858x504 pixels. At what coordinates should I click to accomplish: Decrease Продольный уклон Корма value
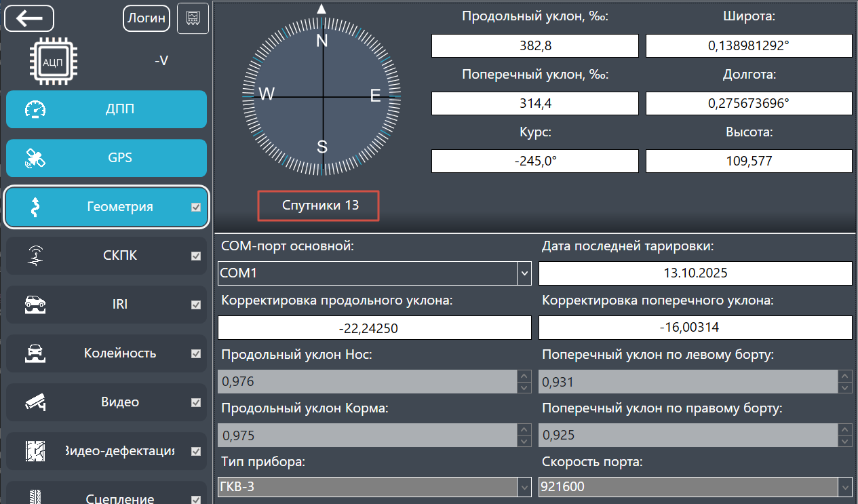point(524,441)
